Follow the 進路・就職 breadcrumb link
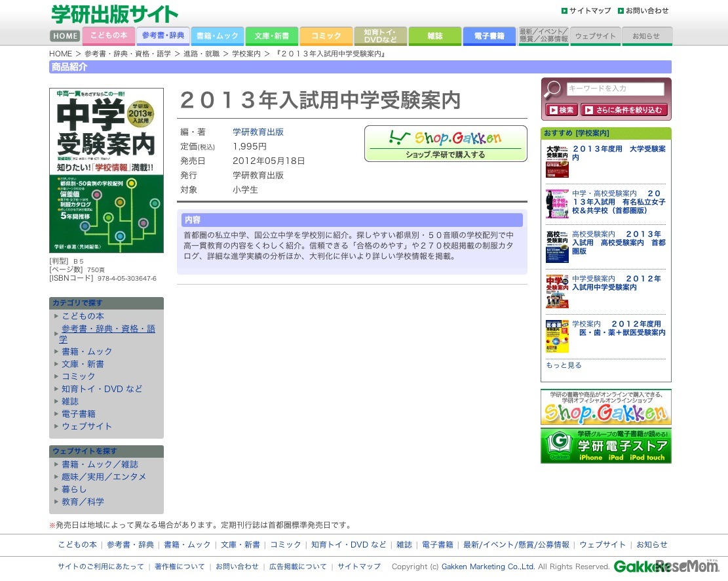 click(x=203, y=54)
